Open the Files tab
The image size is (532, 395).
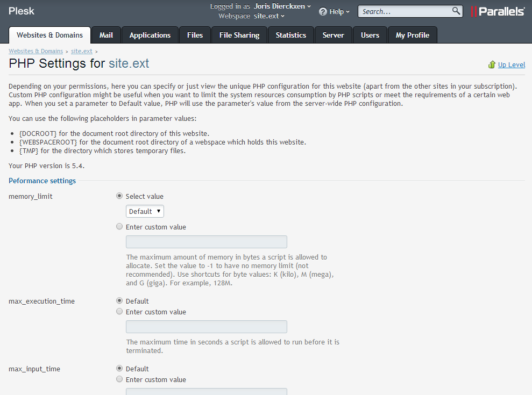click(195, 35)
